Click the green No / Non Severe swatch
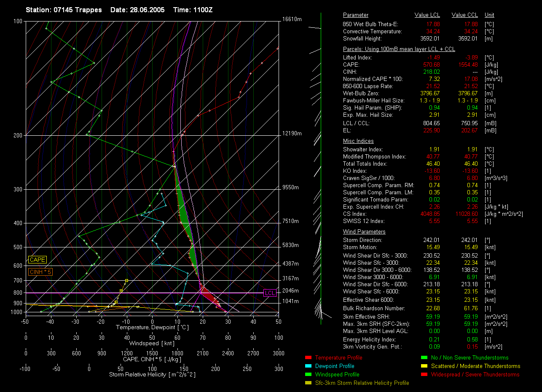 tap(424, 358)
